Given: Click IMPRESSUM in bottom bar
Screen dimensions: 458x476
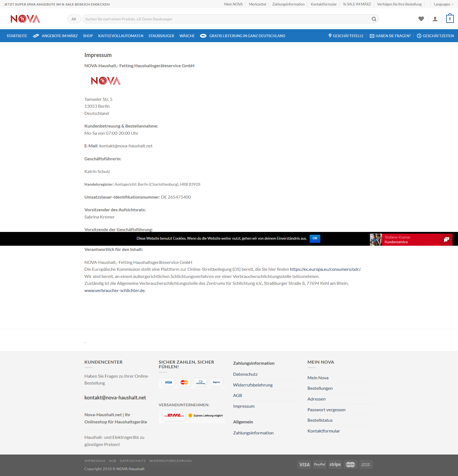Looking at the screenshot, I should pos(95,461).
